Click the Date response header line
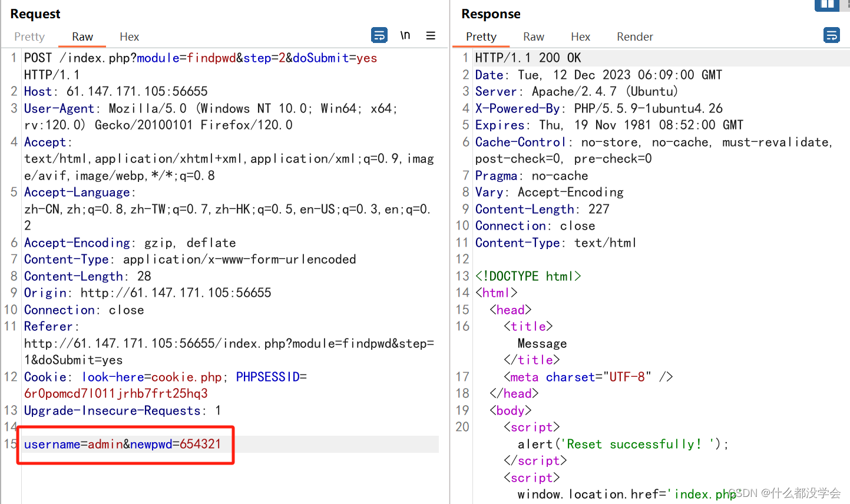 [x=598, y=75]
